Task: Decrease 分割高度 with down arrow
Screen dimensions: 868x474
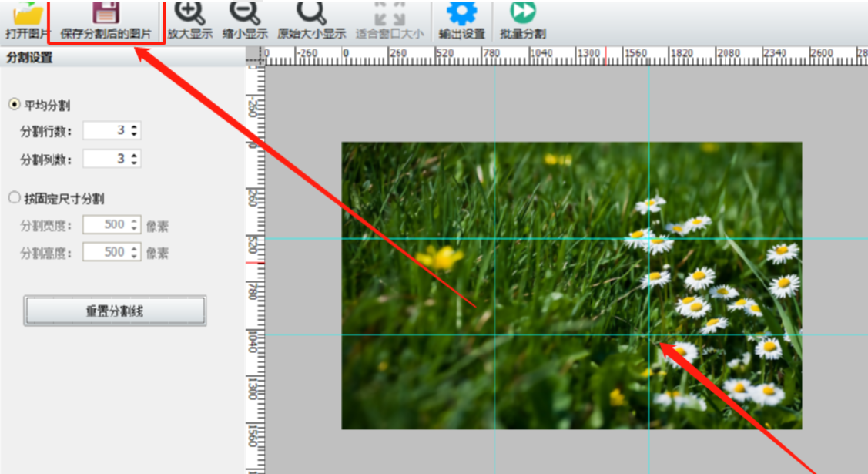Action: coord(135,257)
